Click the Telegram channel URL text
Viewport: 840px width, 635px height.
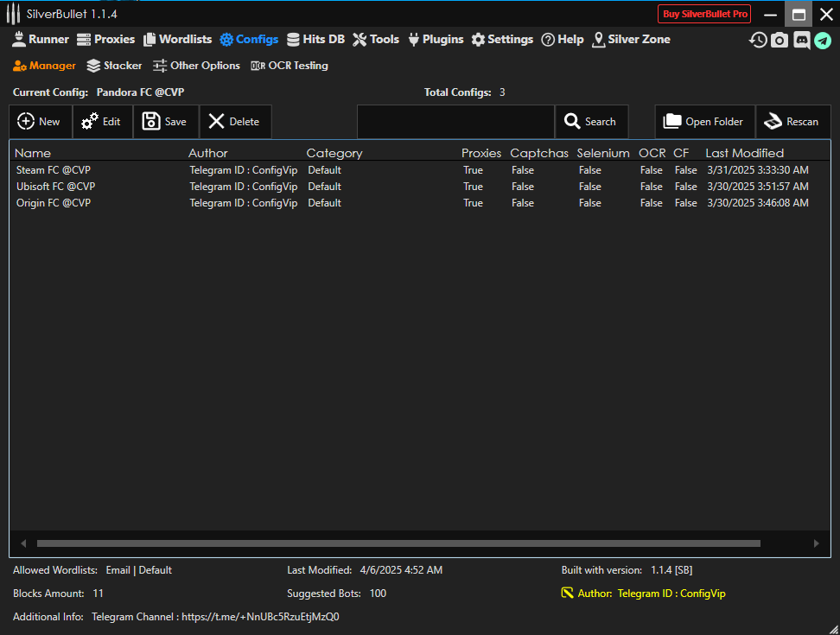tap(260, 617)
